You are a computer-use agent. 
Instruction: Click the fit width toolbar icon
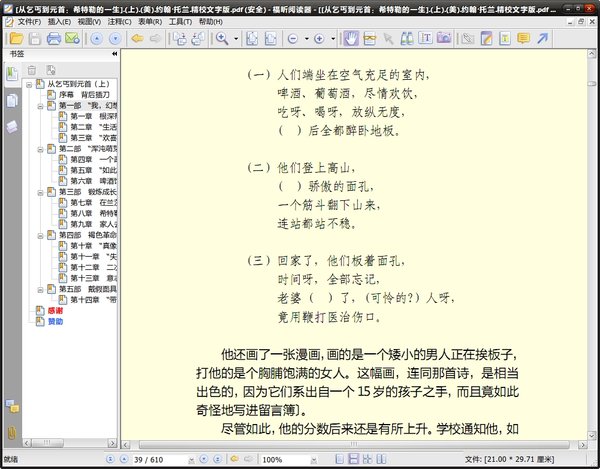pyautogui.click(x=271, y=39)
